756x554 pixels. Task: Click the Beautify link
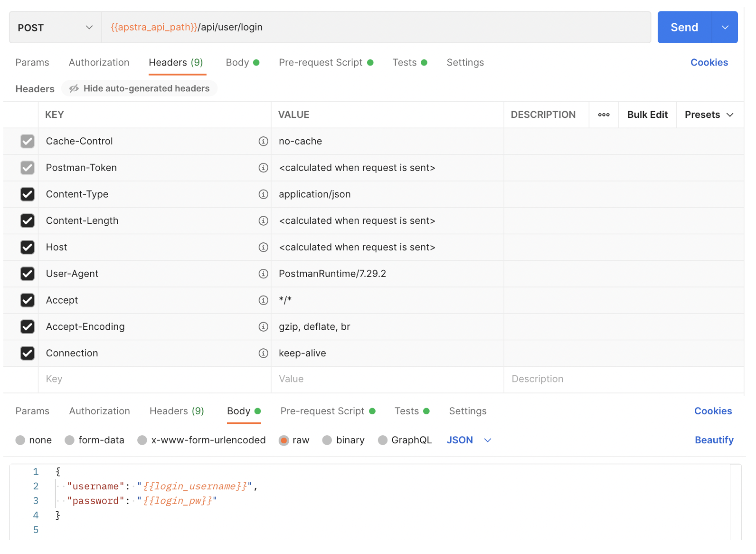(x=714, y=440)
